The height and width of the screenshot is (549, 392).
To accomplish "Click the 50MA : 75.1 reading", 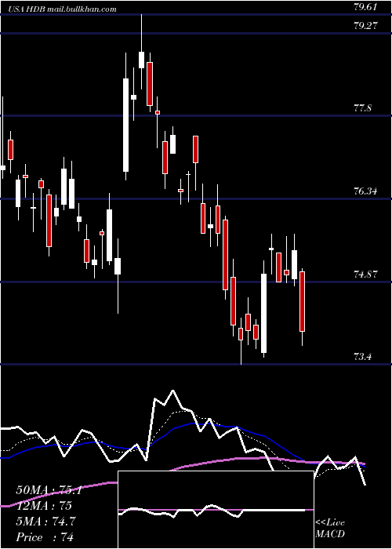I will click(x=49, y=490).
